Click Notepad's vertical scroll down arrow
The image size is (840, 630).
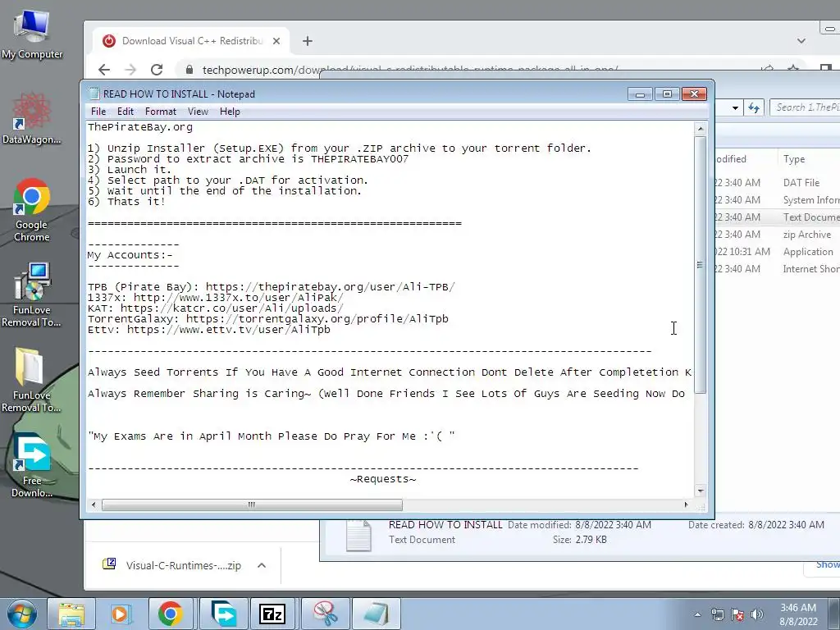click(x=701, y=491)
